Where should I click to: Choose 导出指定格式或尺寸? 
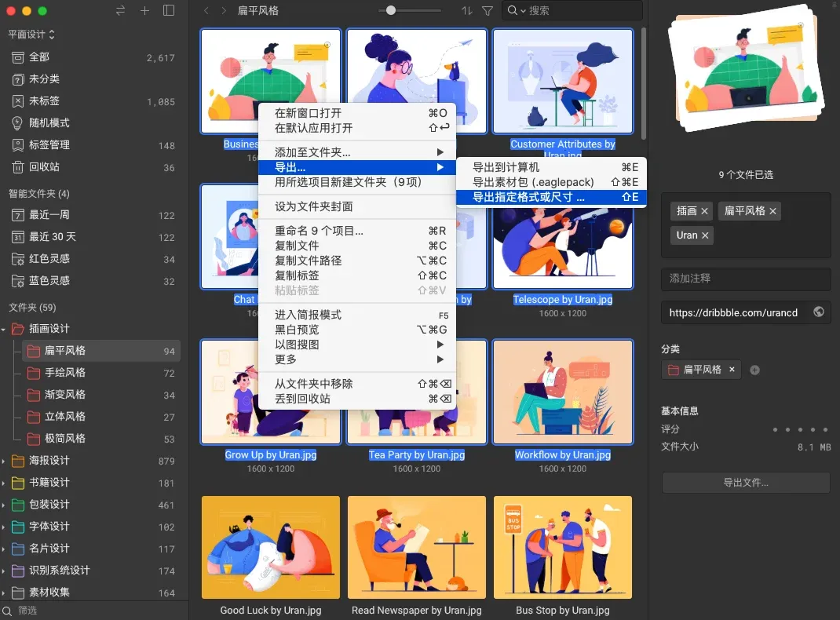point(551,197)
